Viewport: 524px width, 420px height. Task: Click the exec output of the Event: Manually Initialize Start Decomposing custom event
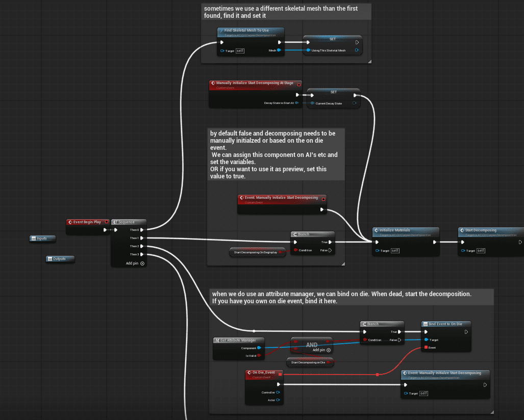322,209
